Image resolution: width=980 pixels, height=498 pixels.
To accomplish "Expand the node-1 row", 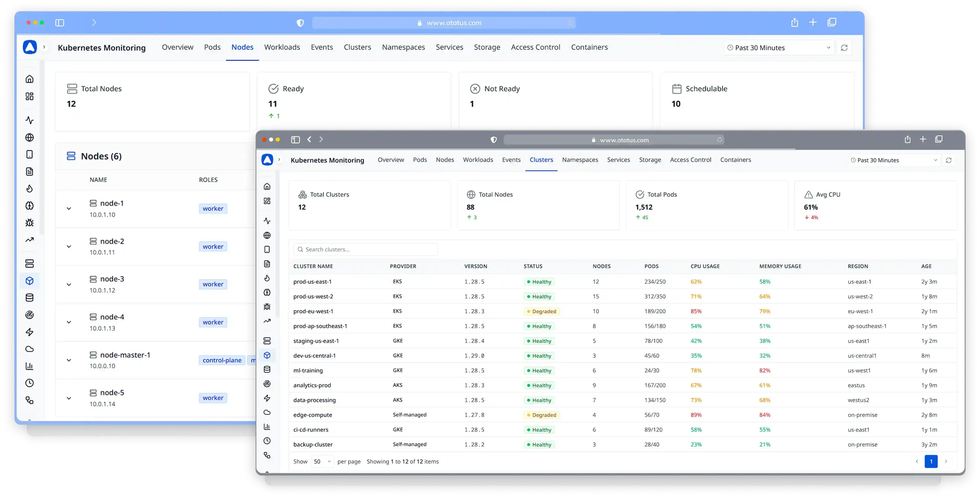I will (69, 209).
